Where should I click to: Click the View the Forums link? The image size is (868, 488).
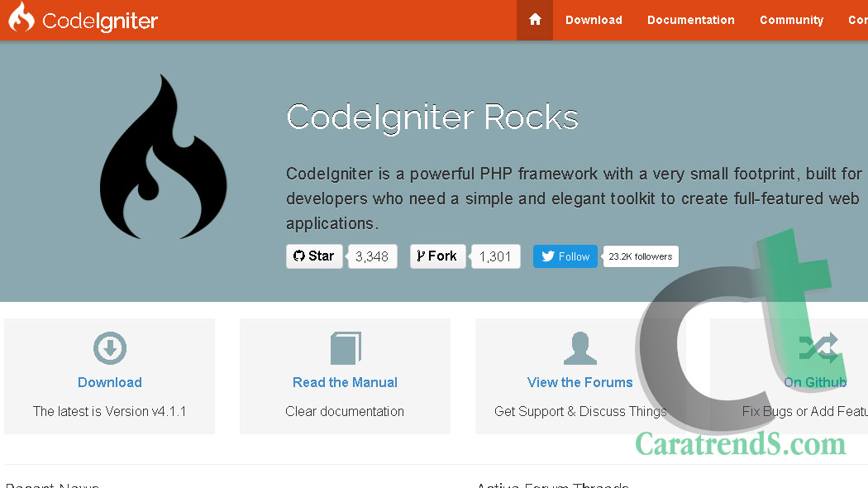[579, 382]
